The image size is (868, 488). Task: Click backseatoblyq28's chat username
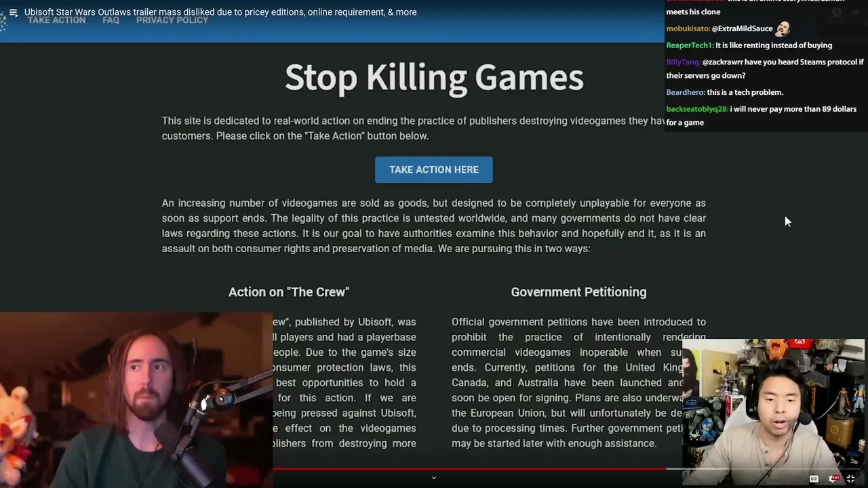pyautogui.click(x=697, y=109)
